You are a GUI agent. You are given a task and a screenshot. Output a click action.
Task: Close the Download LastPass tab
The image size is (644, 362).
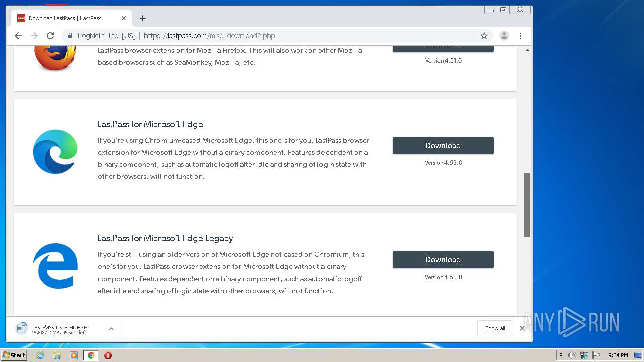[x=124, y=18]
